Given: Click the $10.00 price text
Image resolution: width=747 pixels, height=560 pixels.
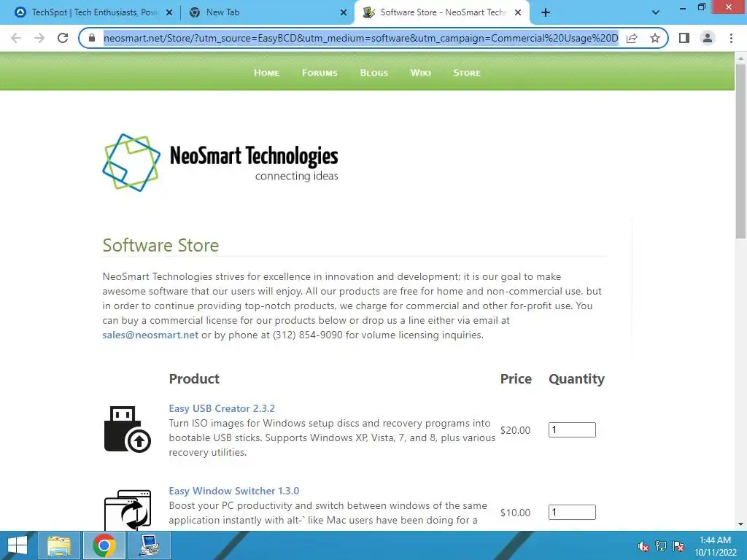Looking at the screenshot, I should click(x=515, y=513).
